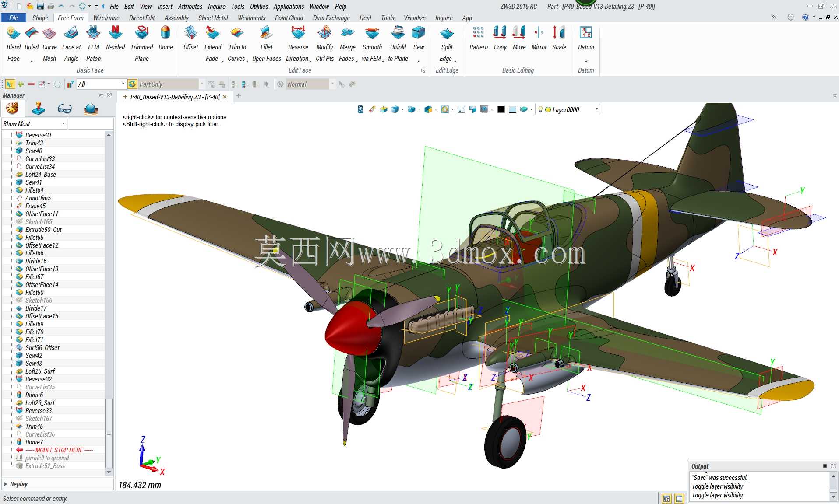The height and width of the screenshot is (504, 839).
Task: Select the FEM Patch tool
Action: tap(93, 44)
